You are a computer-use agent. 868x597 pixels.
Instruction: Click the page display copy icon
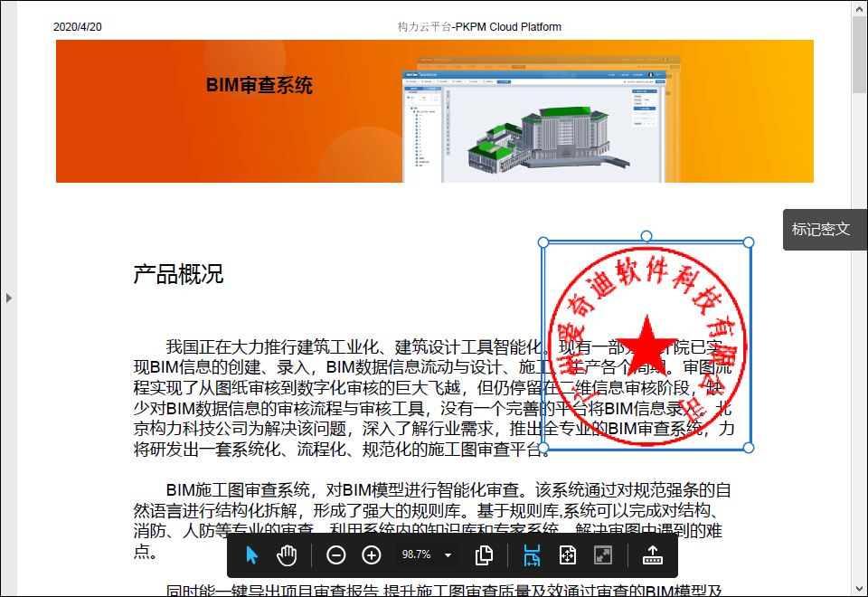485,554
